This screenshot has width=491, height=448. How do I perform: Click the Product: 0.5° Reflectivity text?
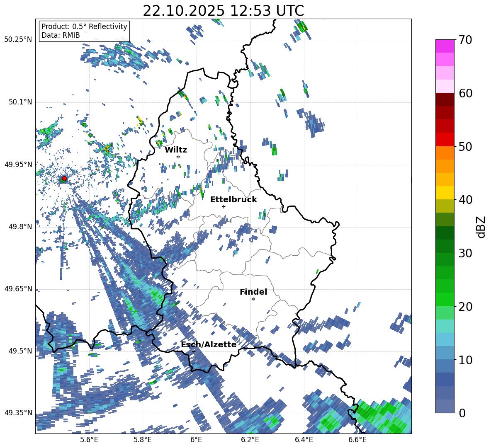coord(84,27)
